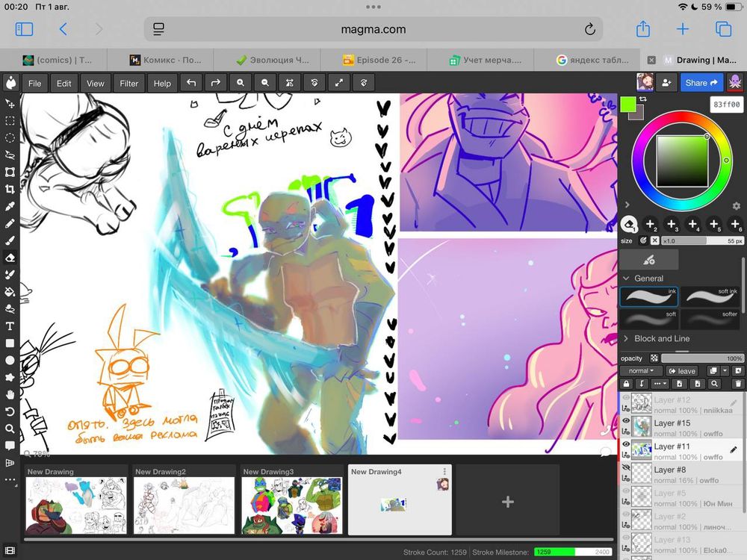
Task: Select the elliptical selection tool
Action: coord(10,137)
